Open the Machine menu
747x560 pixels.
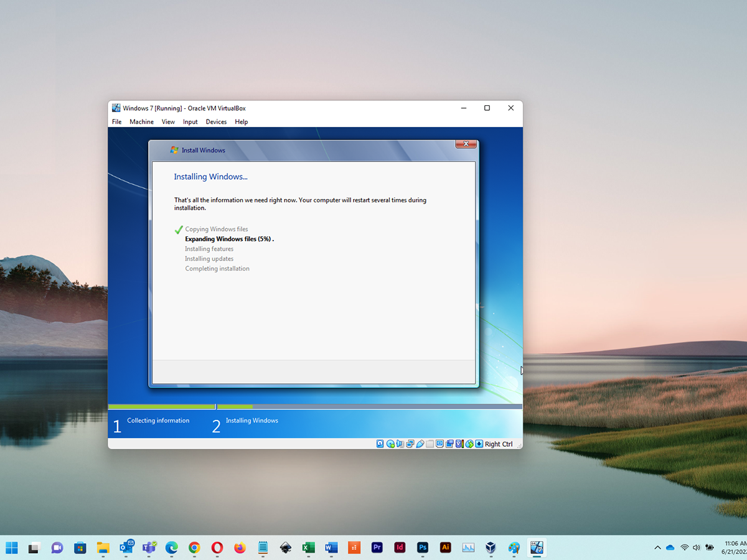pos(142,122)
